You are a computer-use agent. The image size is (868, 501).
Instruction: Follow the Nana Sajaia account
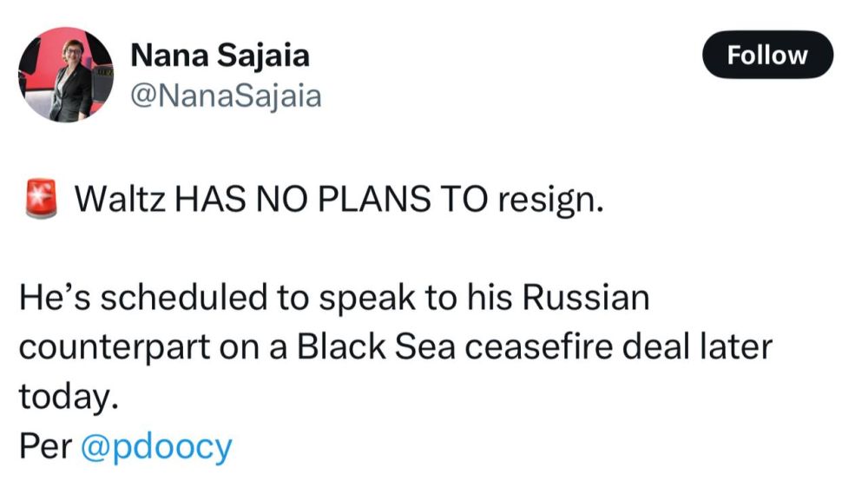pyautogui.click(x=766, y=56)
